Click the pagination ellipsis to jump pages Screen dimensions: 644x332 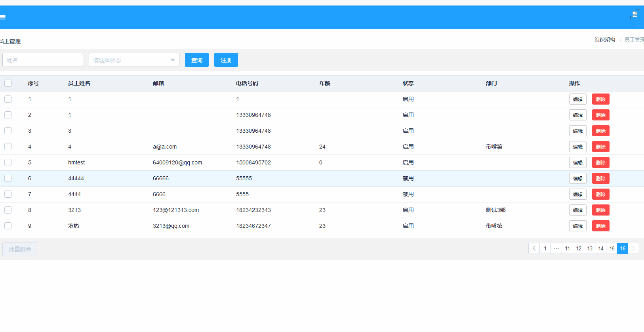pos(556,248)
